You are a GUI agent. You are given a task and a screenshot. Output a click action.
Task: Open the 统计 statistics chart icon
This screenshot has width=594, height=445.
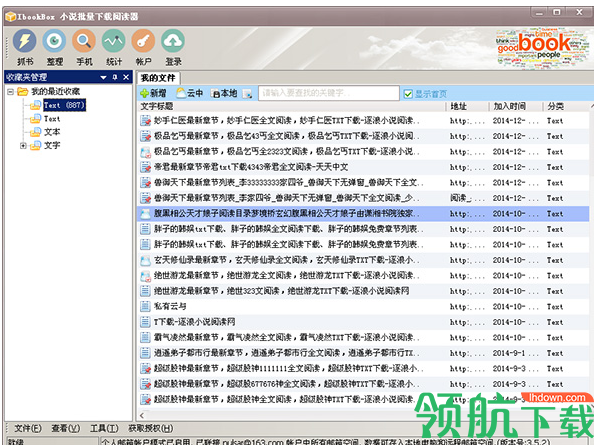114,41
